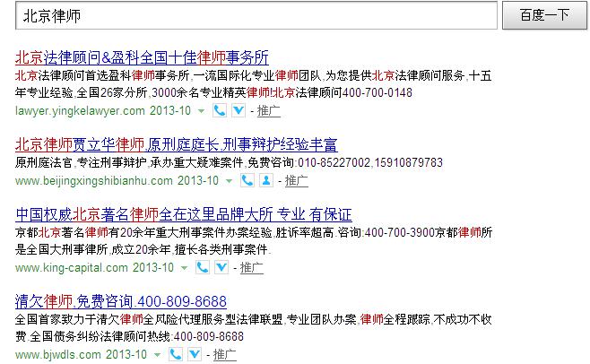Click the phone icon beside www.beijingxingshibianhu.com

[247, 181]
